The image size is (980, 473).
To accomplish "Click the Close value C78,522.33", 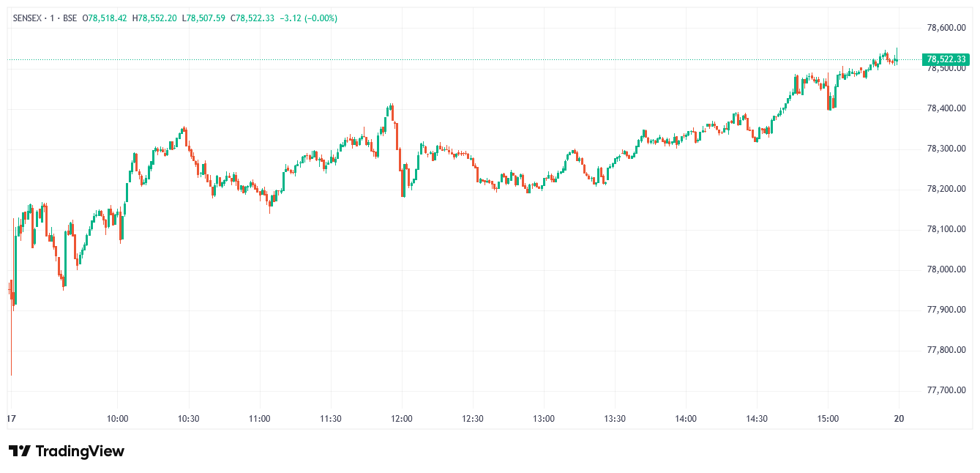I will [x=253, y=18].
